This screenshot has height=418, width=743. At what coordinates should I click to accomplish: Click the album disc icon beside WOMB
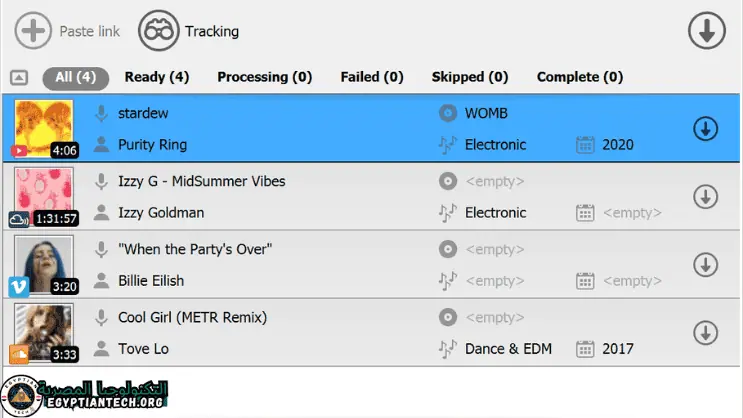[448, 113]
